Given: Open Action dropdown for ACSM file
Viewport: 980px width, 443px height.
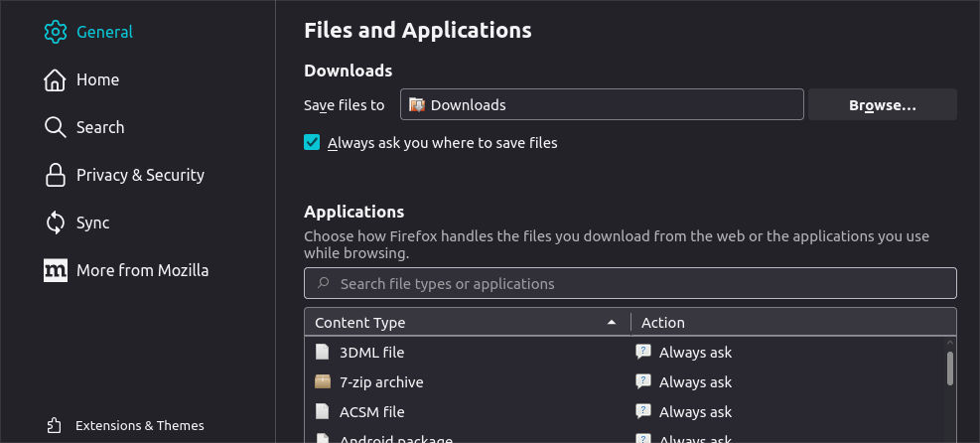Looking at the screenshot, I should [784, 412].
